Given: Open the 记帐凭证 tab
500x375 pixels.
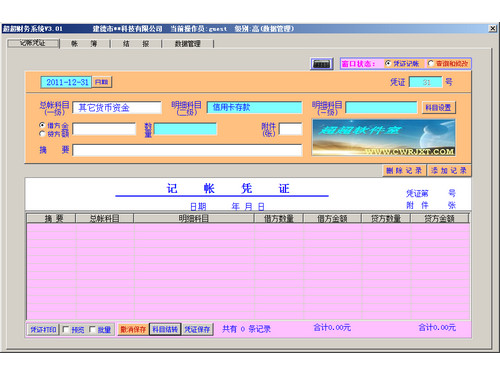Looking at the screenshot, I should click(33, 43).
